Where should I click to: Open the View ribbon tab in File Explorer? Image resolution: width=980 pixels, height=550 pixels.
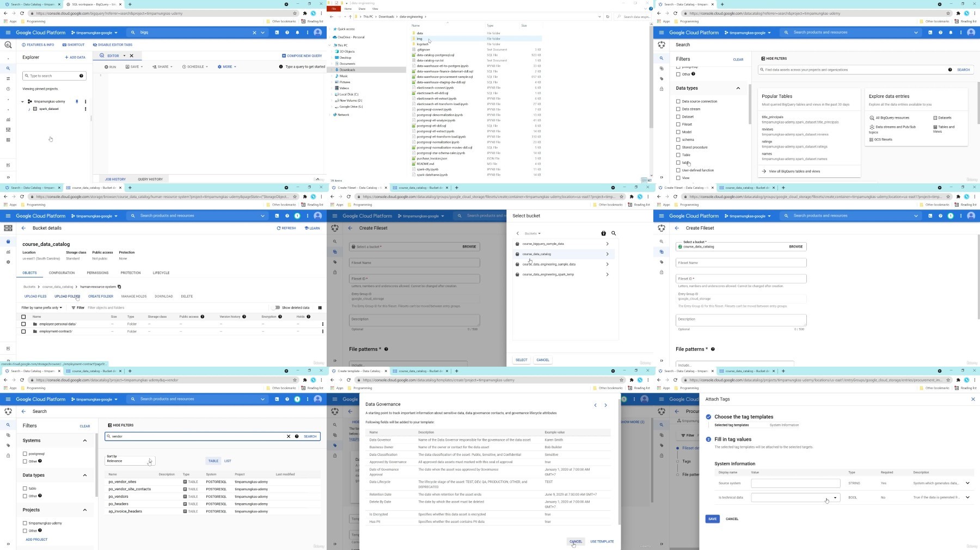coord(375,9)
